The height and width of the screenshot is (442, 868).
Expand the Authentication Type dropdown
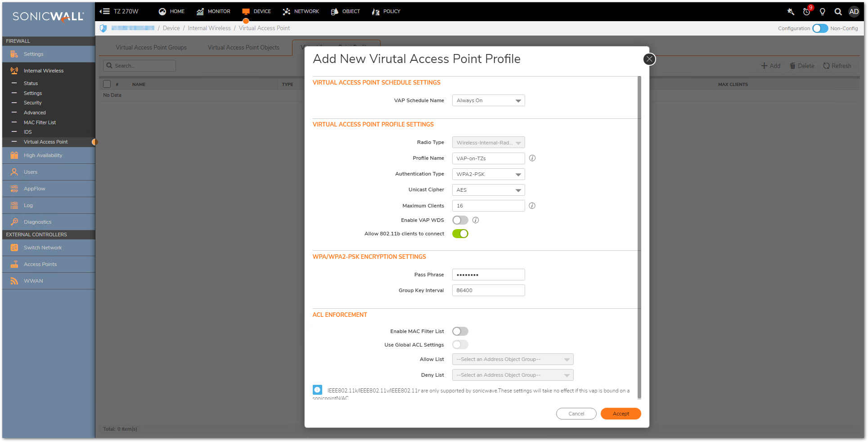(x=488, y=174)
